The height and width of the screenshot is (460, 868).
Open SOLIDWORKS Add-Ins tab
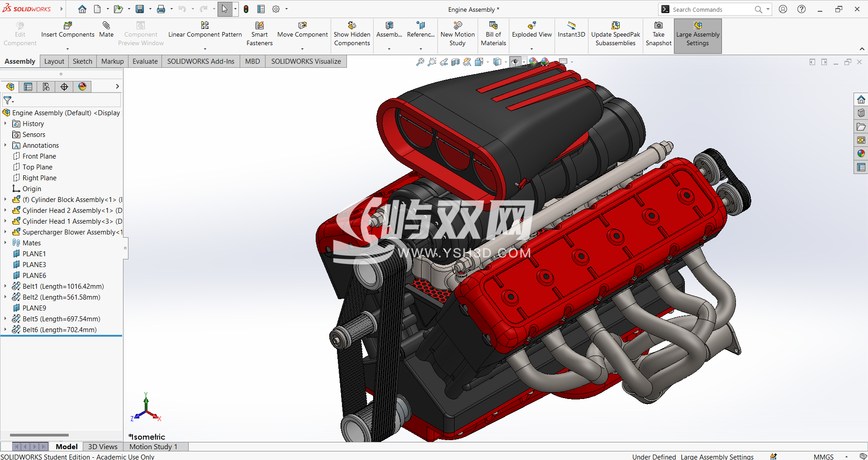(201, 61)
